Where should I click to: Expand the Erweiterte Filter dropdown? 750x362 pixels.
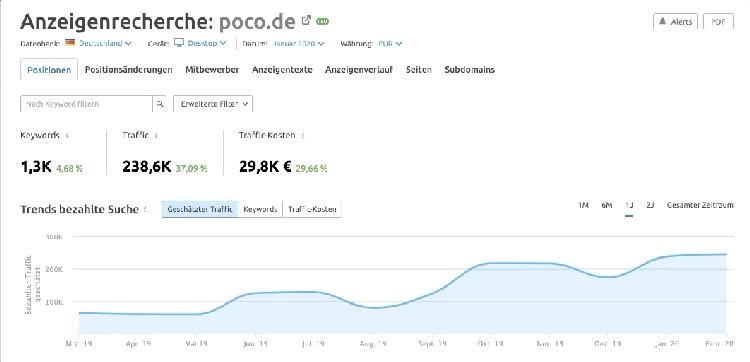[213, 104]
